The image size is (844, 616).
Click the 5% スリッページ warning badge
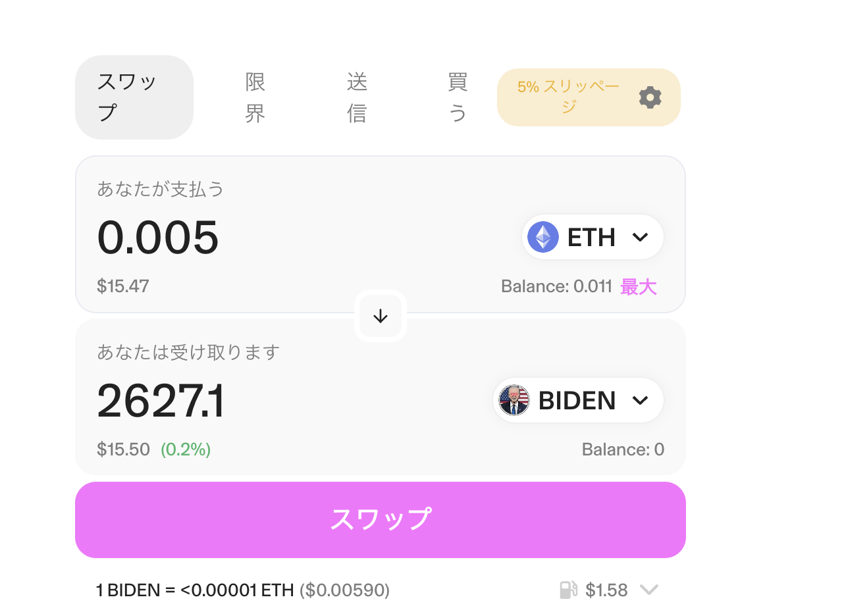tap(589, 97)
